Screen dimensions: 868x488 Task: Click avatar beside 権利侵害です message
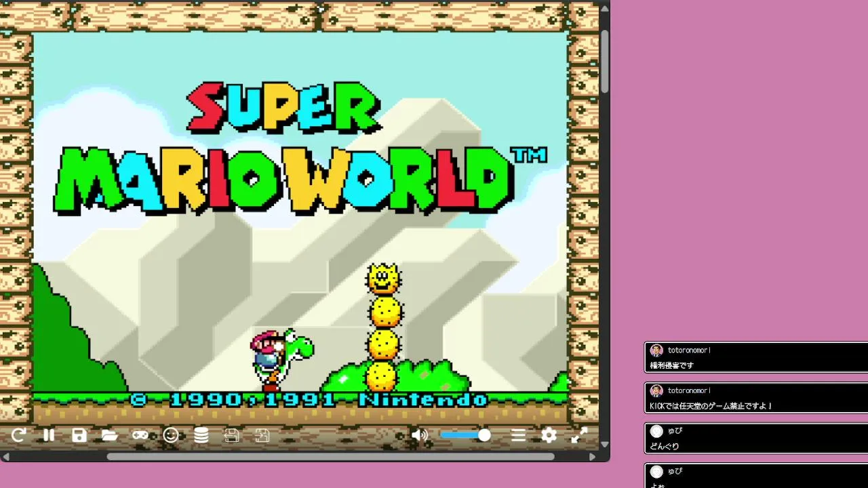[x=656, y=350]
